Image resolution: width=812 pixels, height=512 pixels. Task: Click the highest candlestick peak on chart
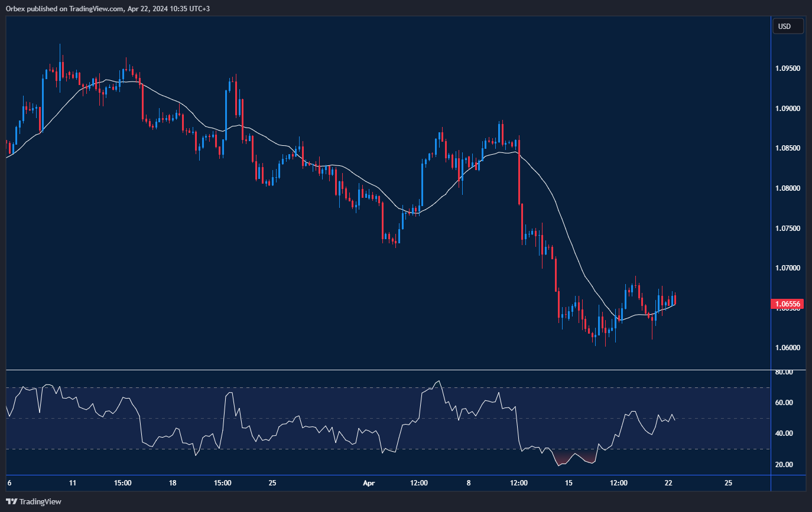pos(59,47)
